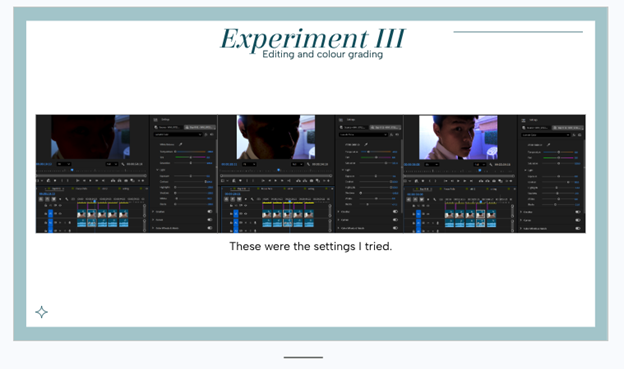The height and width of the screenshot is (369, 624).
Task: Open monitor wrench settings in left screenshot
Action: pyautogui.click(x=123, y=164)
